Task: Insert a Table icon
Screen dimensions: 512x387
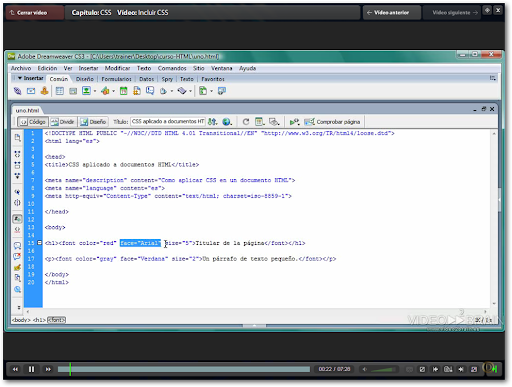Action: (60, 91)
